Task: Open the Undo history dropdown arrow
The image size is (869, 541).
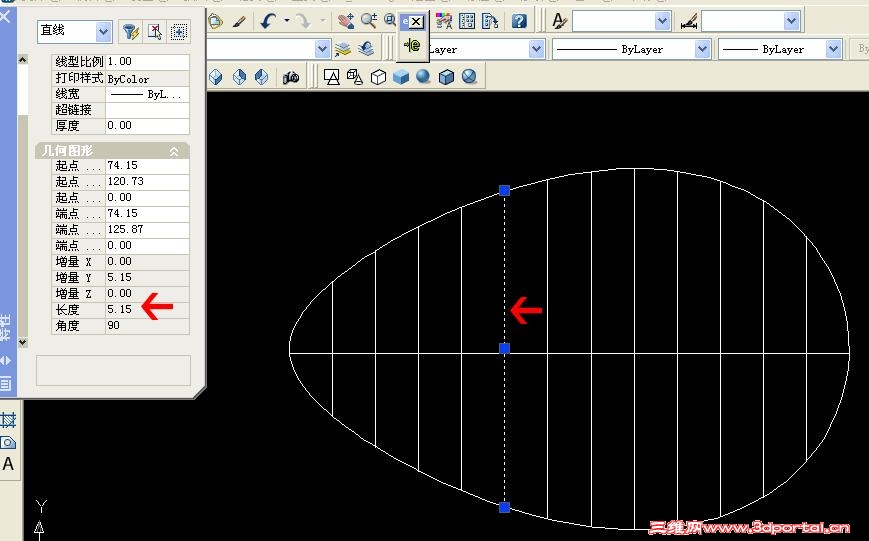Action: pos(287,21)
